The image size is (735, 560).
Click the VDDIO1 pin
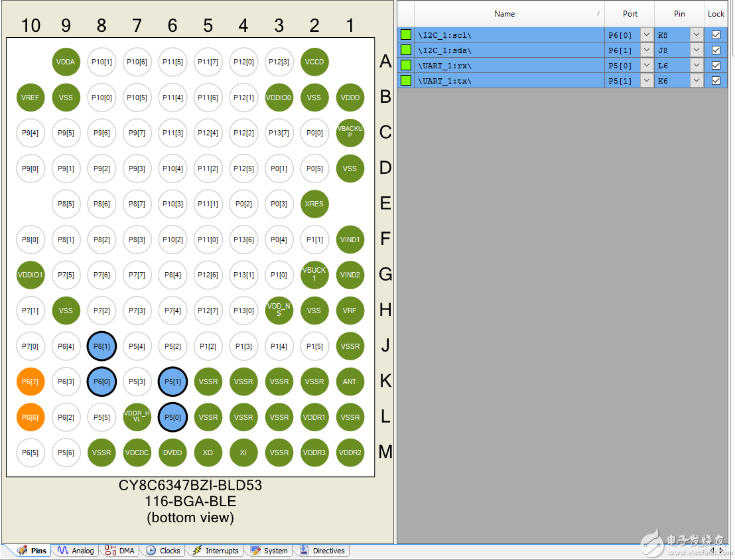[31, 275]
